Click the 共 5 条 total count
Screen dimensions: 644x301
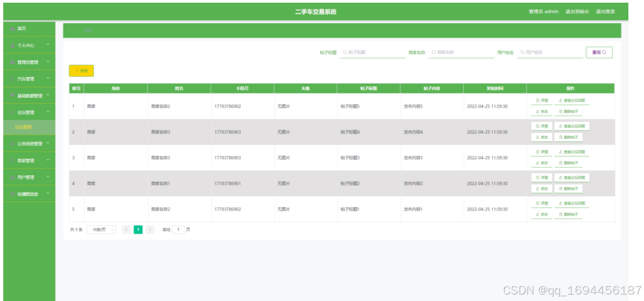point(76,229)
